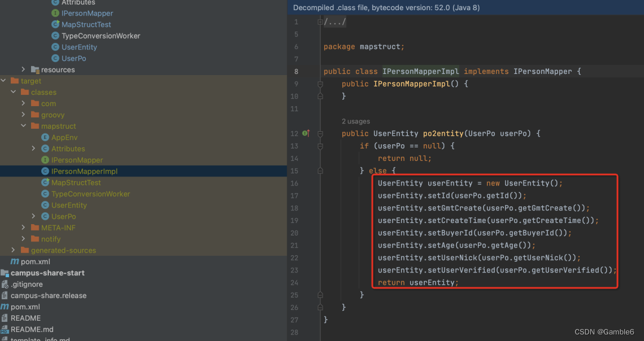
Task: Click the po2entity method name on line 12
Action: pos(443,134)
